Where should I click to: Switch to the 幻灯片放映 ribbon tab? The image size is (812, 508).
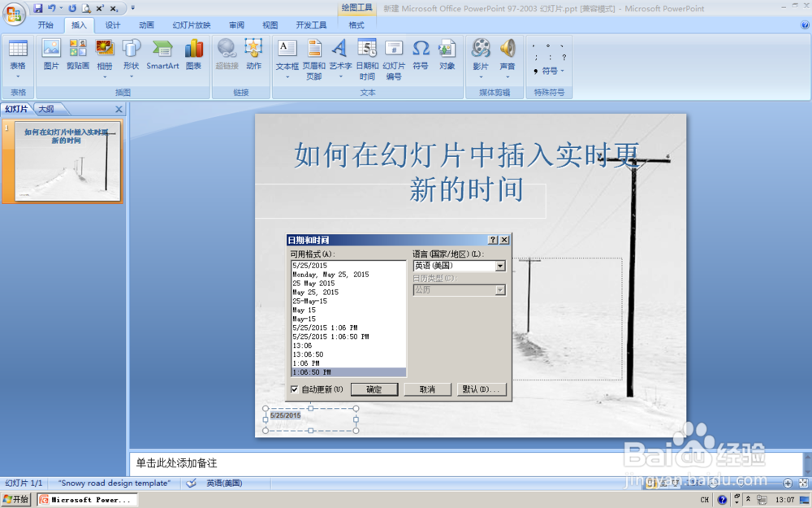point(192,25)
